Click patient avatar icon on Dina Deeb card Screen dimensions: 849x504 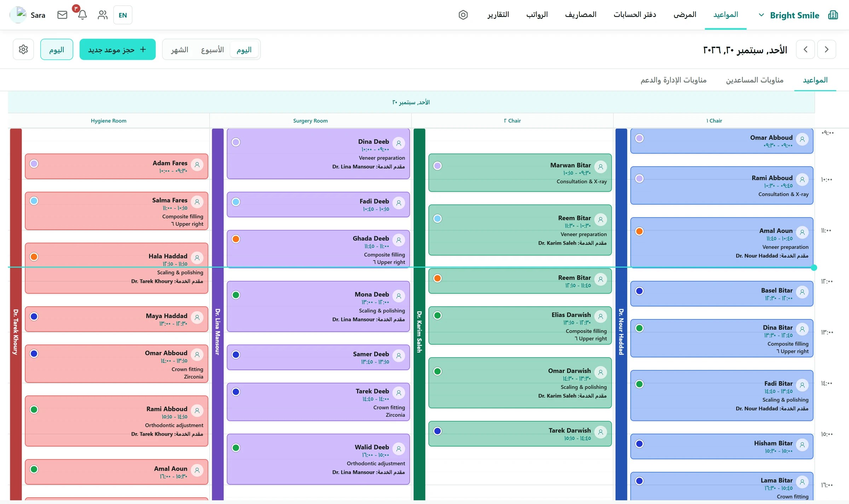click(399, 143)
